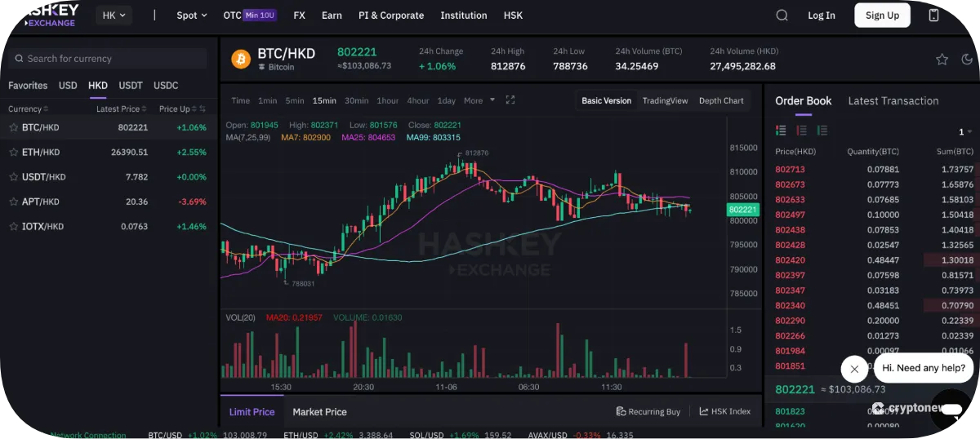Open the ETH/HKD trading pair
Image resolution: width=980 pixels, height=439 pixels.
pyautogui.click(x=109, y=152)
